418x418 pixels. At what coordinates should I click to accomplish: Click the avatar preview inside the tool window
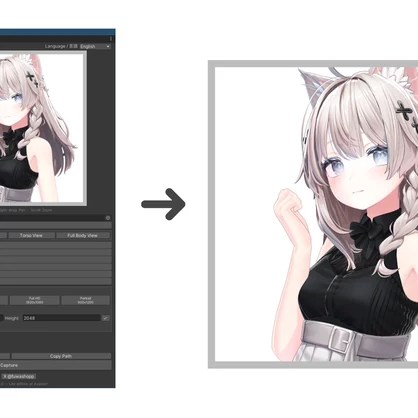tap(41, 128)
